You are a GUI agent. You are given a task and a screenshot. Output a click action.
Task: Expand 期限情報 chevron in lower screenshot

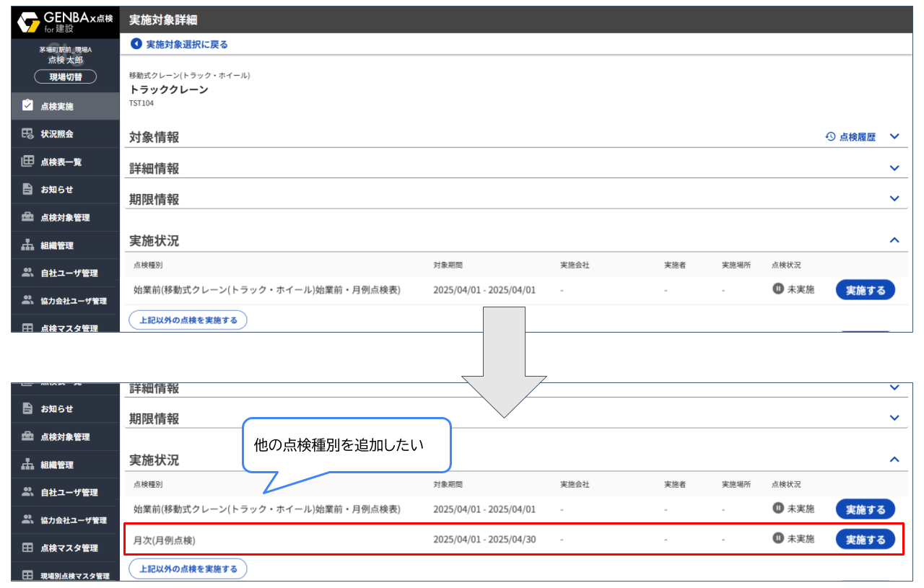pyautogui.click(x=894, y=418)
